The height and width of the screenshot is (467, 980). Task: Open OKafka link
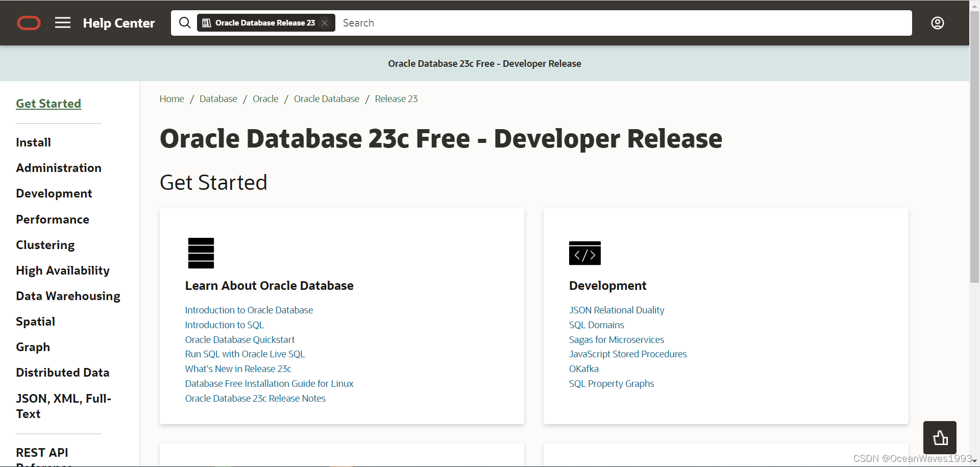(584, 369)
